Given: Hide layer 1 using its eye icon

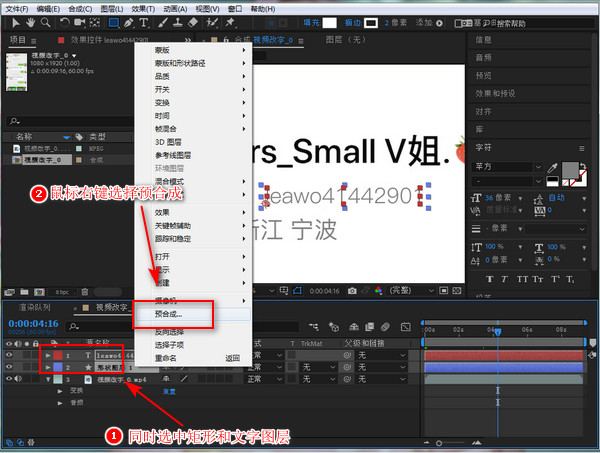Looking at the screenshot, I should [x=10, y=354].
